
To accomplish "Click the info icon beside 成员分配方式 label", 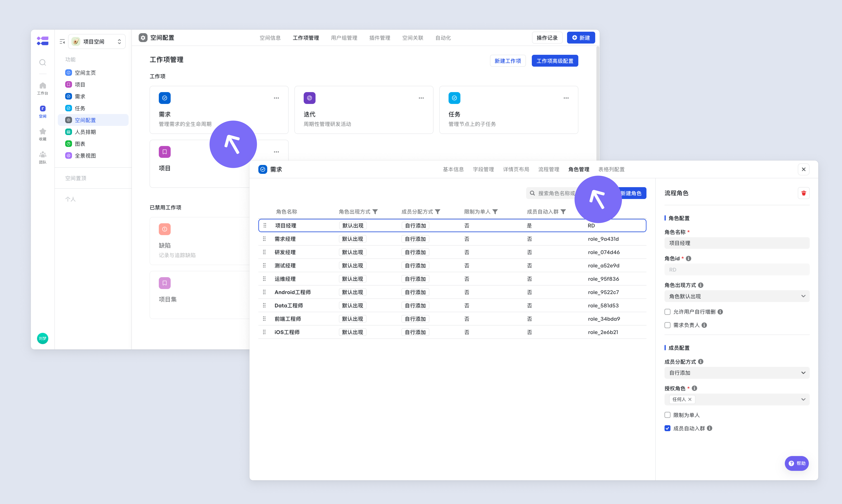I will (701, 362).
